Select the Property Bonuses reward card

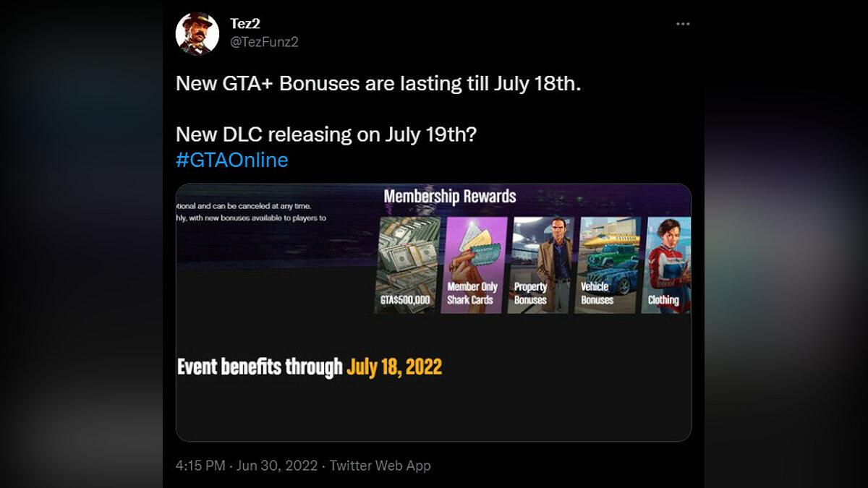point(539,265)
